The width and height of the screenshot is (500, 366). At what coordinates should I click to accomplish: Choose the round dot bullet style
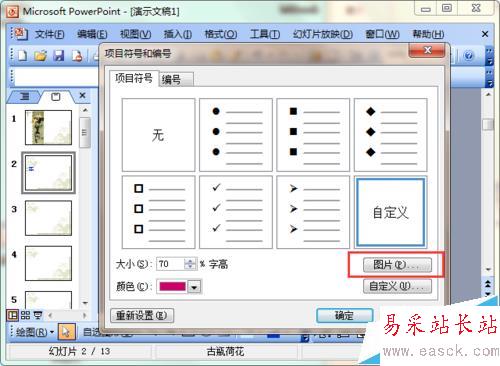pyautogui.click(x=236, y=135)
